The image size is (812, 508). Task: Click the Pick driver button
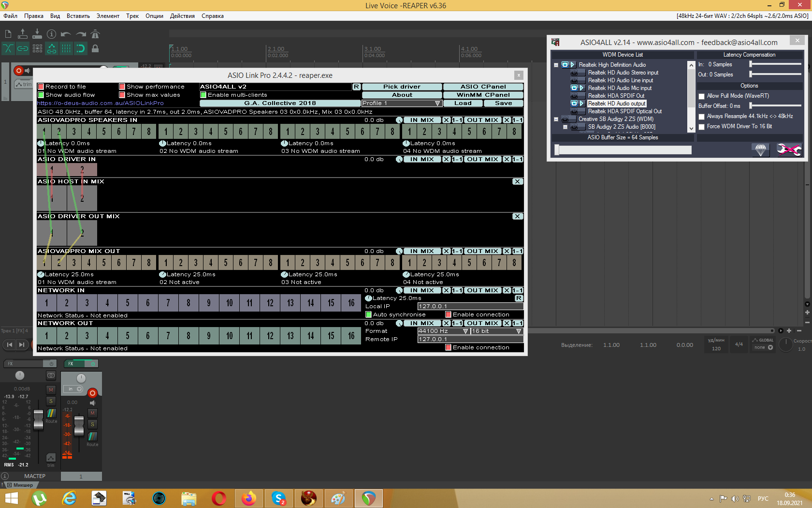(402, 87)
